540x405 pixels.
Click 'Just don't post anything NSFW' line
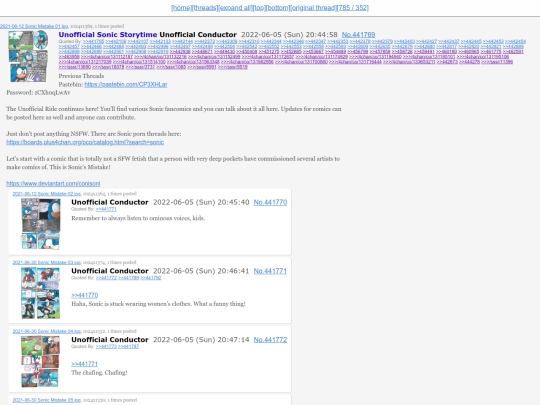[x=94, y=134]
